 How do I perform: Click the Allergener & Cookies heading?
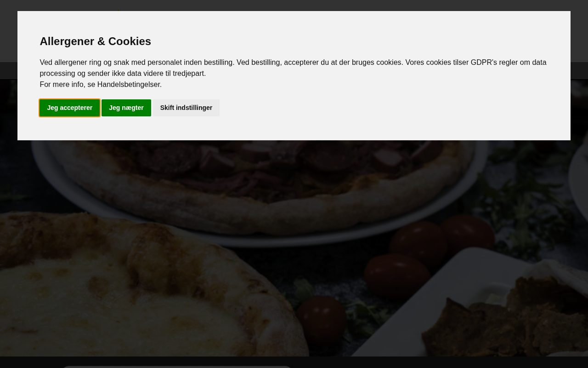pos(95,41)
